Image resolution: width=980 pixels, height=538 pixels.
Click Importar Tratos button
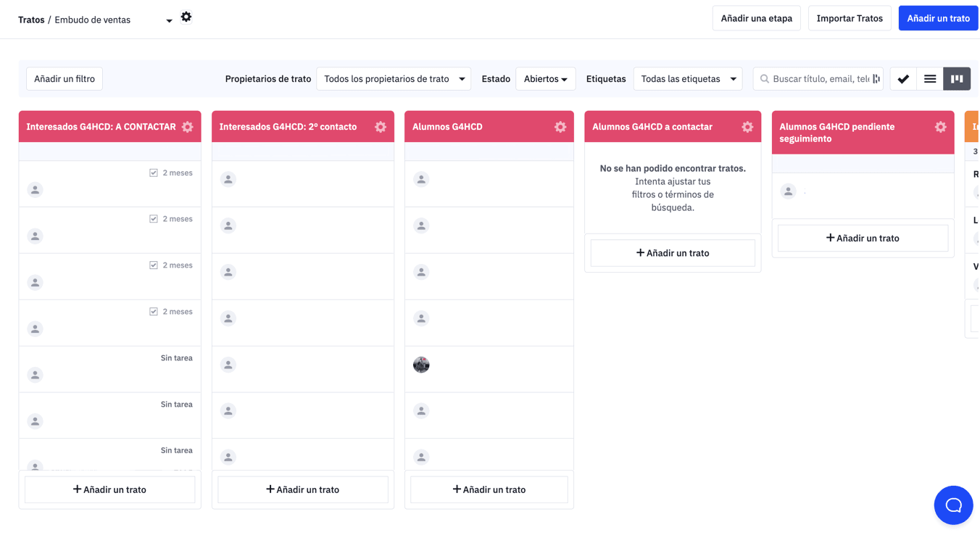pyautogui.click(x=850, y=18)
